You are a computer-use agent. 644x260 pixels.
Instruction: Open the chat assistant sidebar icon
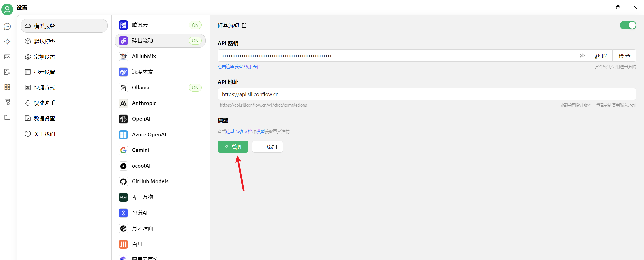pyautogui.click(x=7, y=27)
